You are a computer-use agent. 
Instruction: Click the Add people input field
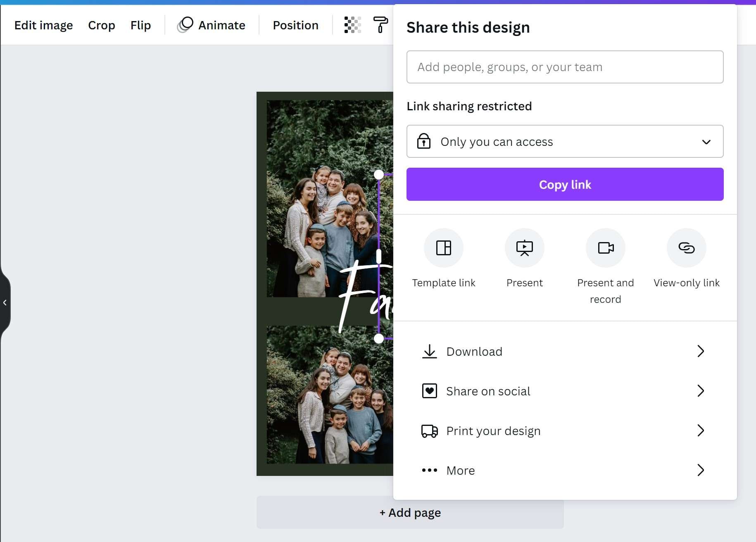click(x=565, y=67)
